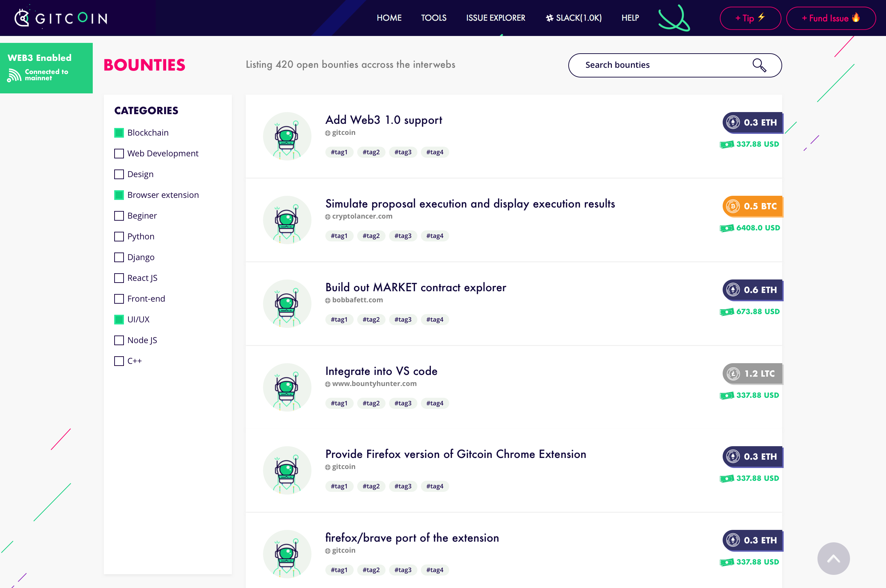Viewport: 886px width, 588px height.
Task: Enable the Python category filter
Action: click(119, 237)
